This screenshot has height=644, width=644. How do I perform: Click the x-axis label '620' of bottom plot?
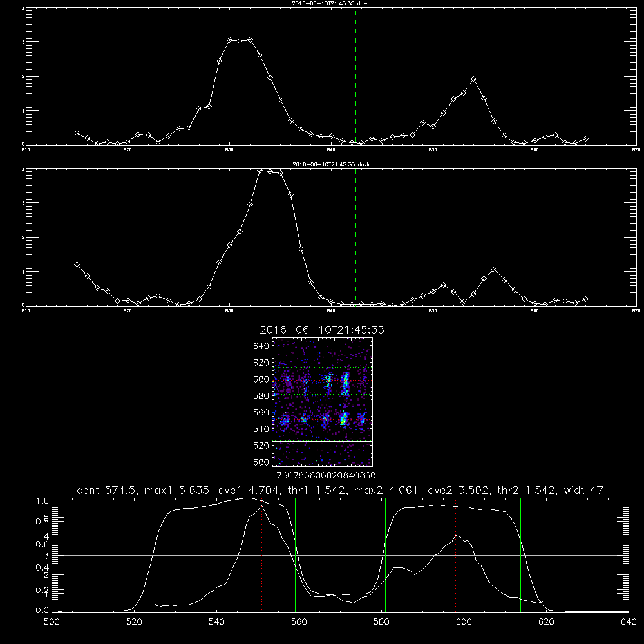pos(546,622)
